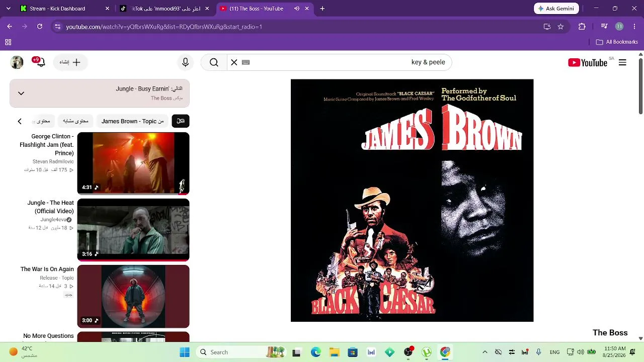
Task: Install or cast from the address bar icon
Action: point(547,27)
